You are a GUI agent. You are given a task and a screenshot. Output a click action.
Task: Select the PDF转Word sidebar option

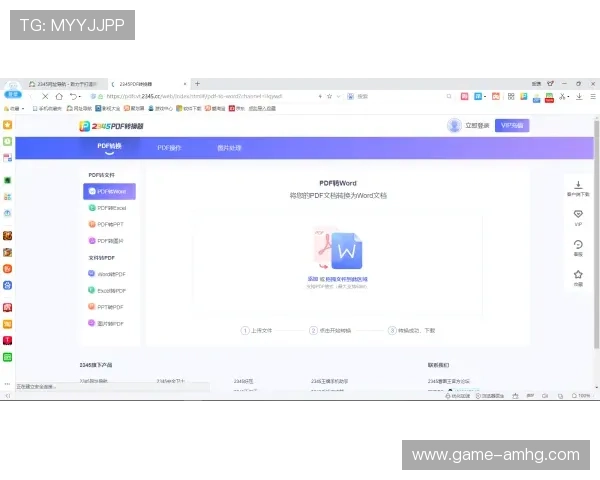(109, 191)
